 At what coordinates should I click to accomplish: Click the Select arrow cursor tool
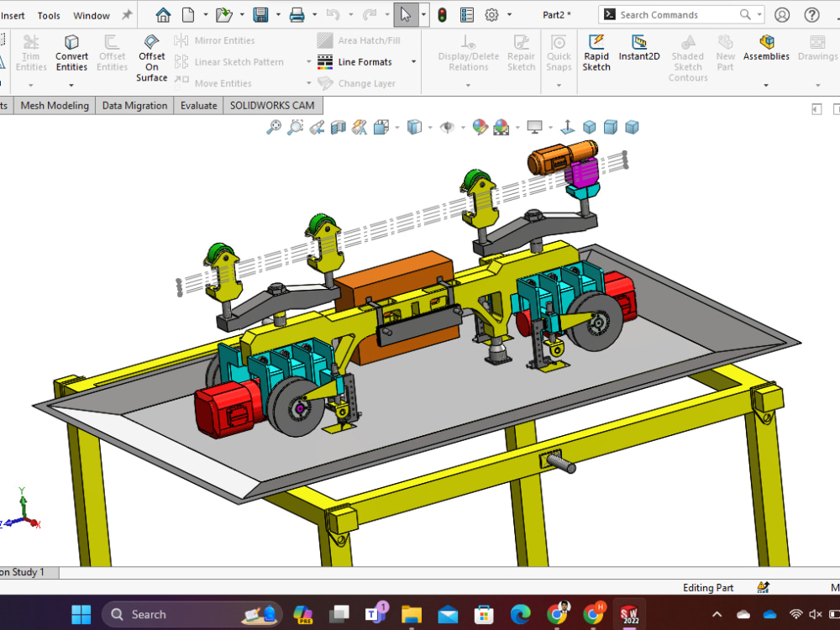(x=406, y=15)
